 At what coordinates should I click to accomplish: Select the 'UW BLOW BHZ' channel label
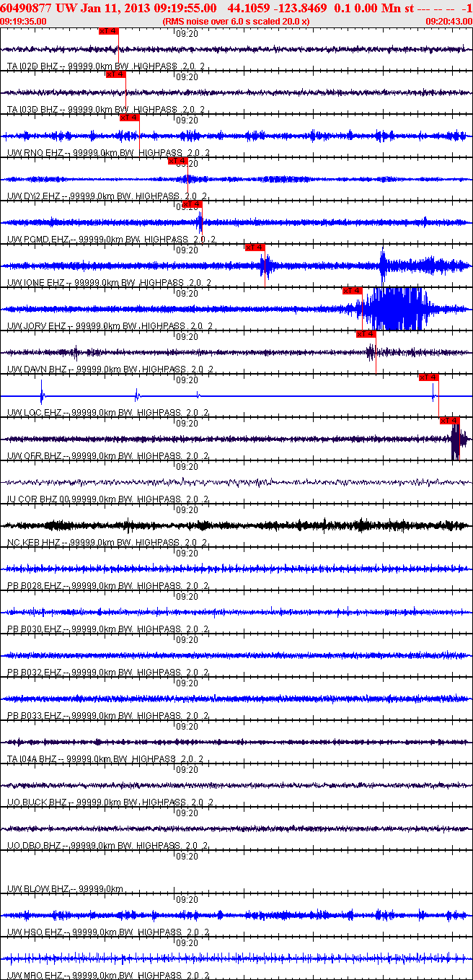(37, 889)
